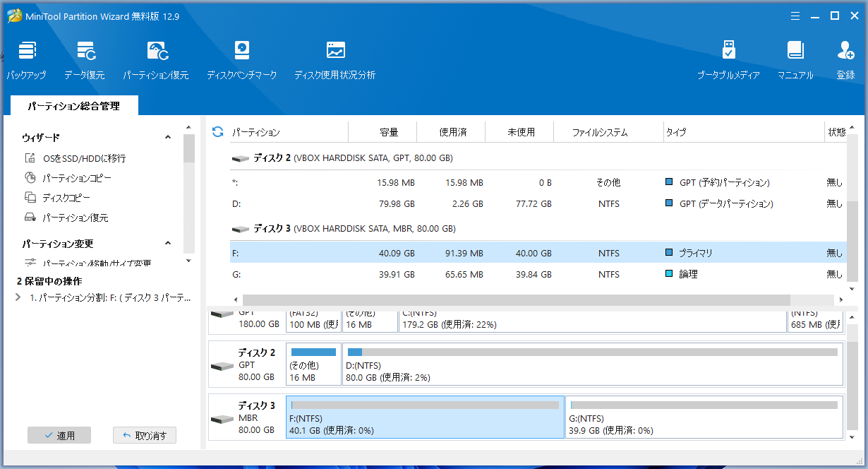
Task: Sort by 未使用 column header
Action: tap(521, 132)
